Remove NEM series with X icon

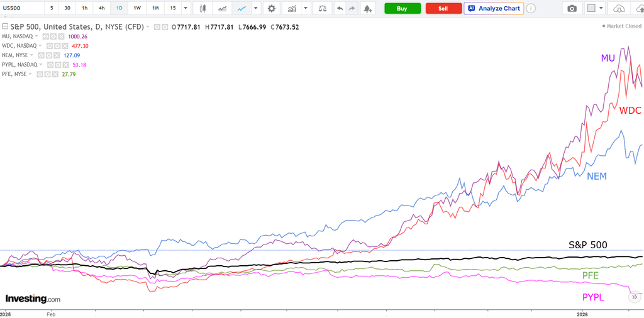pyautogui.click(x=57, y=55)
